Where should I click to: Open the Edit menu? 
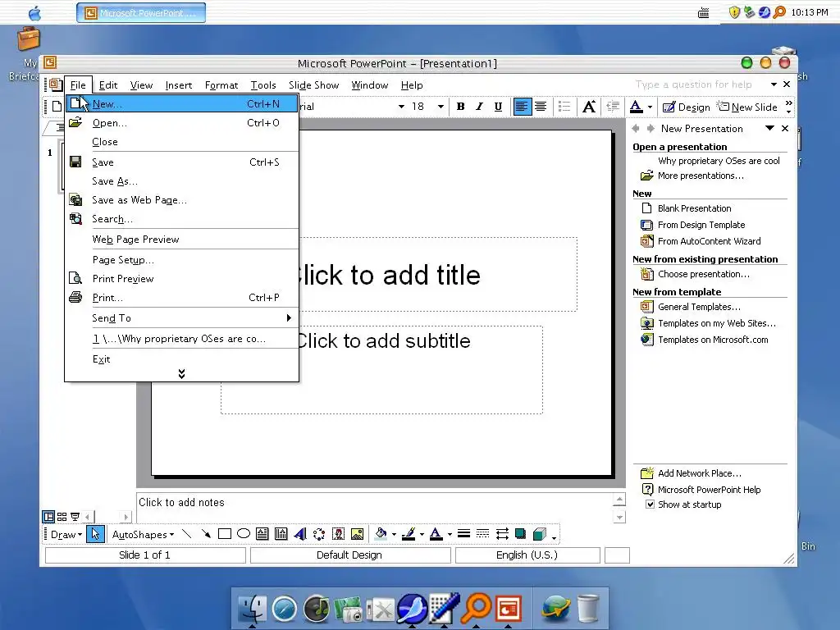click(108, 85)
